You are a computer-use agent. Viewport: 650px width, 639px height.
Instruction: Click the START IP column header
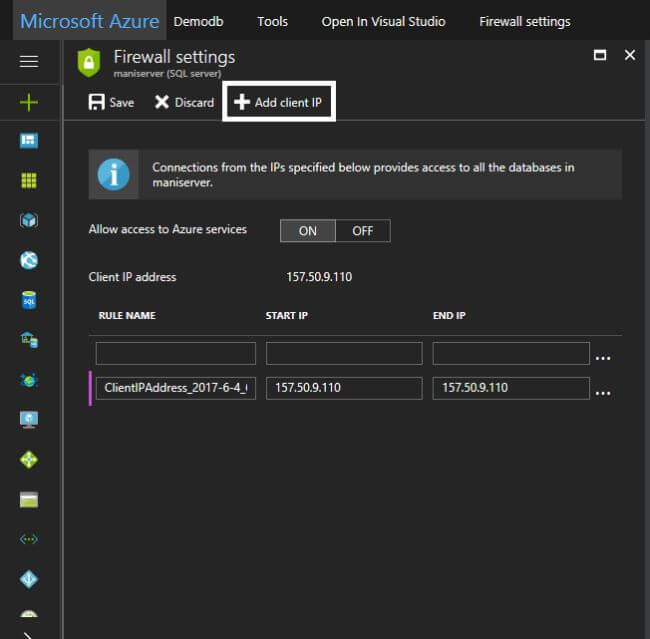287,316
